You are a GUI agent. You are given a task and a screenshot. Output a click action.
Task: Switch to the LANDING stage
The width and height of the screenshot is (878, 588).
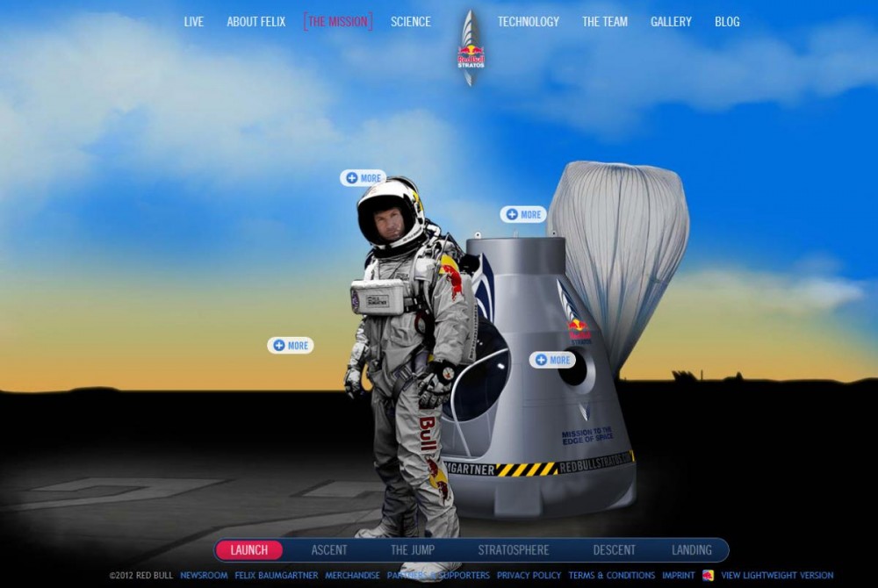(x=692, y=550)
